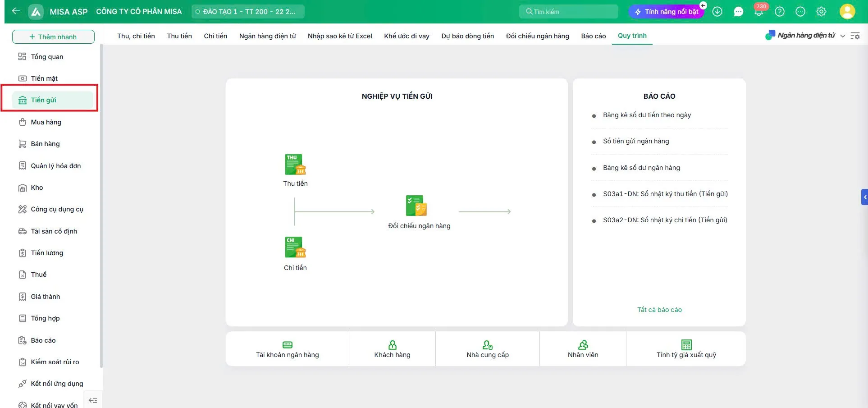The height and width of the screenshot is (408, 868).
Task: Switch to the Khế ước đi vay tab
Action: click(x=407, y=36)
